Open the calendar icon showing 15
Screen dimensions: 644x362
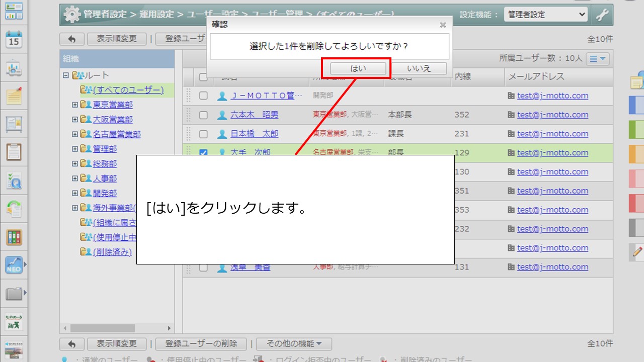click(x=14, y=39)
